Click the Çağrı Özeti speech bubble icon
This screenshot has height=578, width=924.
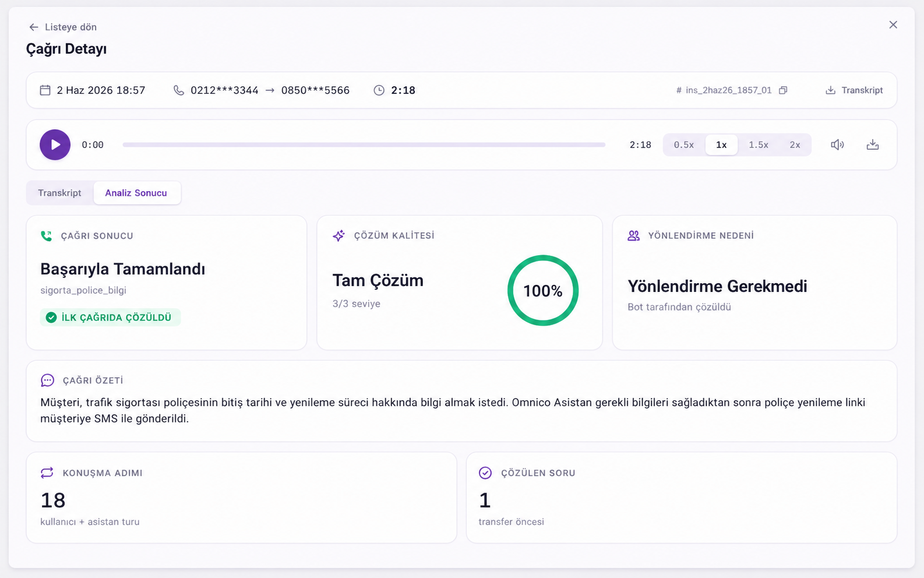(47, 380)
